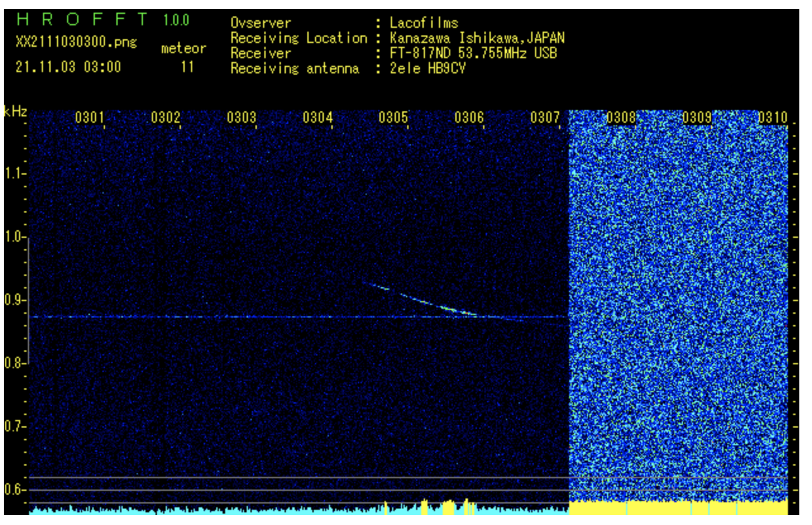Click the meteor count value 11
The height and width of the screenshot is (525, 812).
point(187,67)
